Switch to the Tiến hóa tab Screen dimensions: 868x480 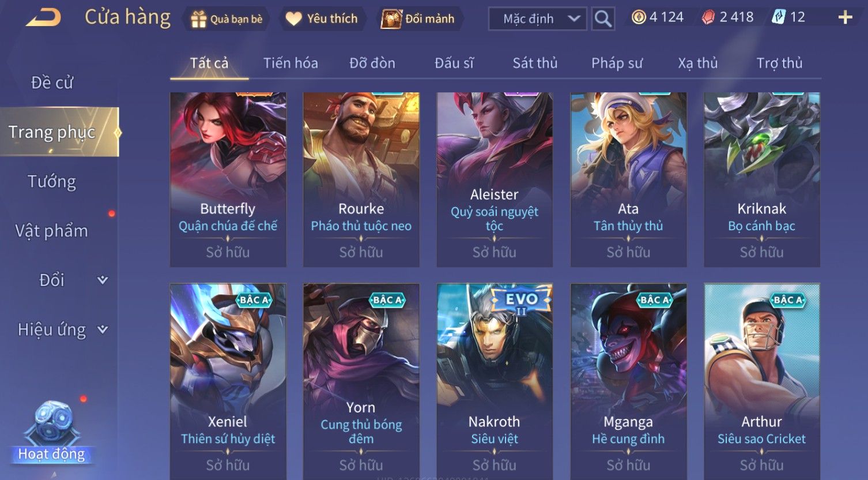[290, 63]
